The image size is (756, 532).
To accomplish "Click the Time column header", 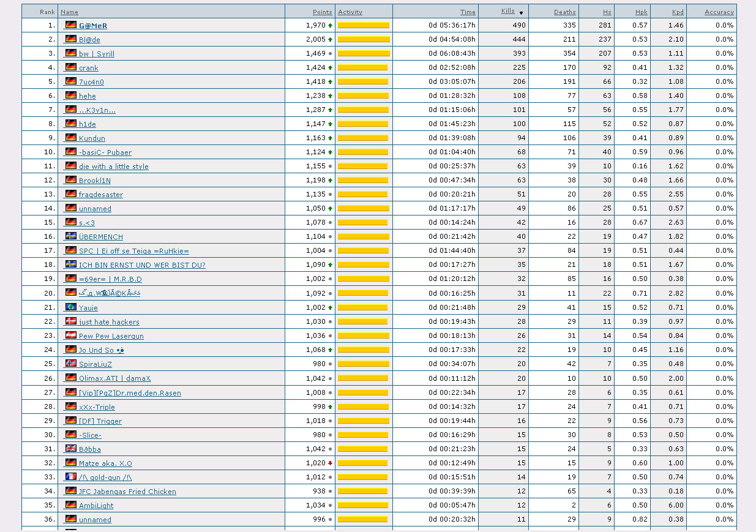I will (x=468, y=12).
